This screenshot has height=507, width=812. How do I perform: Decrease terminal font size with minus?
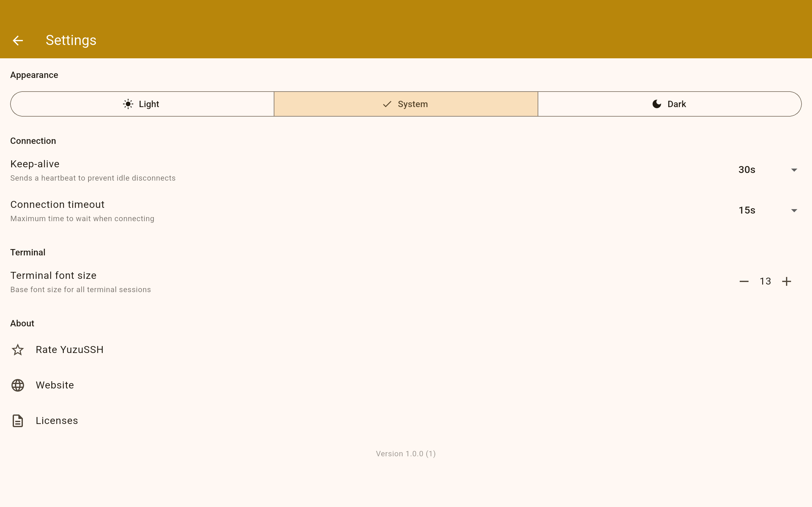coord(744,281)
